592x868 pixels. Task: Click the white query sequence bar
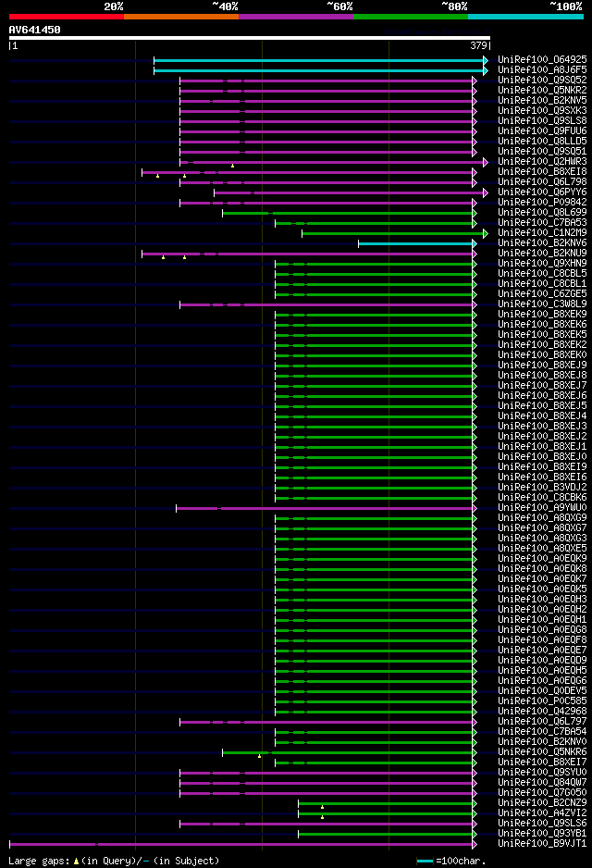[x=250, y=38]
